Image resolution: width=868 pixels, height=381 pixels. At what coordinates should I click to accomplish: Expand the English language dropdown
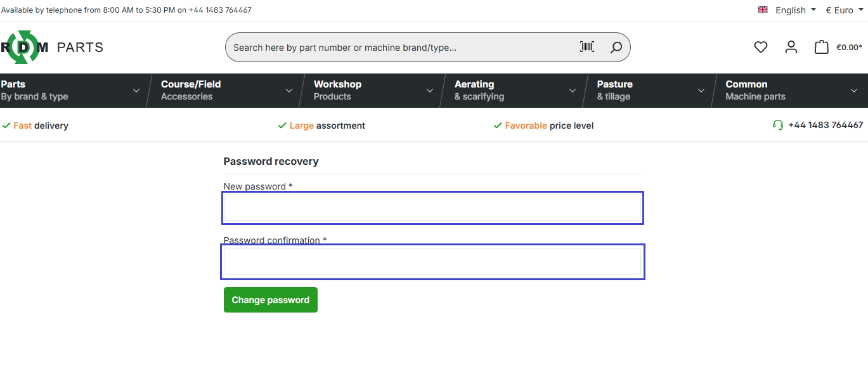795,10
